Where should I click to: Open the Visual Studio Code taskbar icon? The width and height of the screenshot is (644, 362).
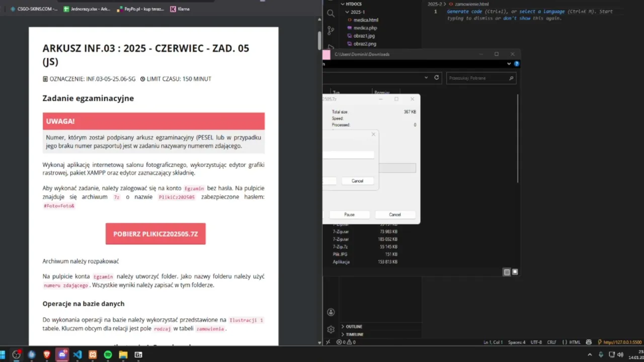77,354
